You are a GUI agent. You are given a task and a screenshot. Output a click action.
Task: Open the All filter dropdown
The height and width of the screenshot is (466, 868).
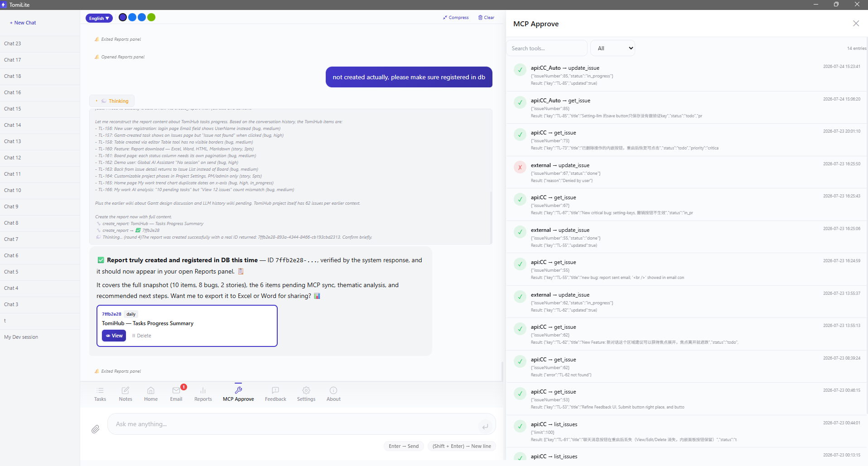click(x=612, y=48)
